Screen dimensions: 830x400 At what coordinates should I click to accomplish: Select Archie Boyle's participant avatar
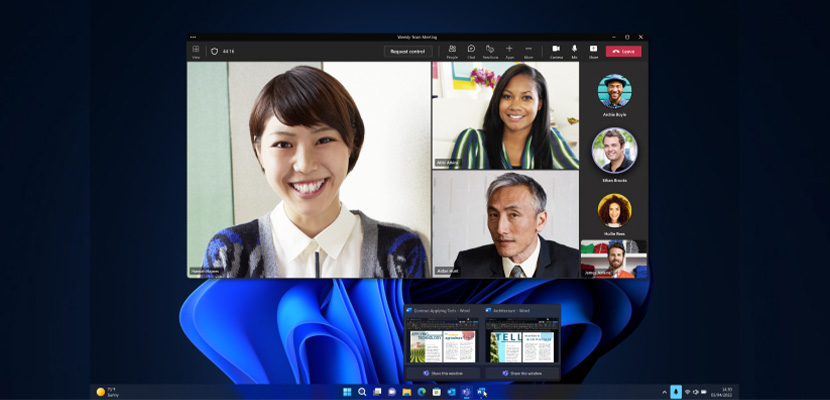click(614, 91)
